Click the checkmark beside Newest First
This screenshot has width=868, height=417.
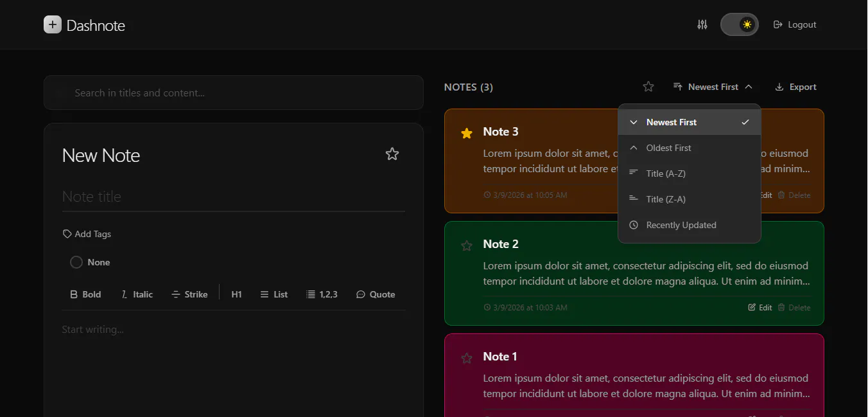pyautogui.click(x=745, y=122)
